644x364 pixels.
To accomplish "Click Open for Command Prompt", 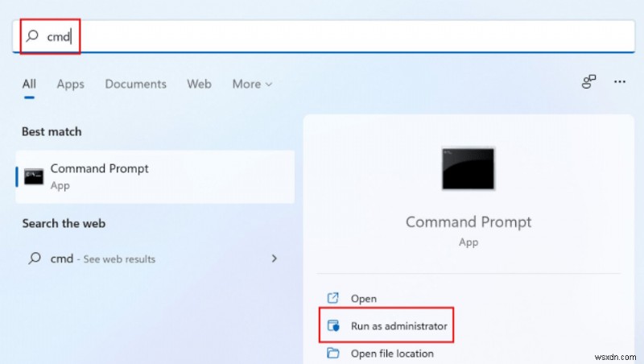I will click(364, 299).
